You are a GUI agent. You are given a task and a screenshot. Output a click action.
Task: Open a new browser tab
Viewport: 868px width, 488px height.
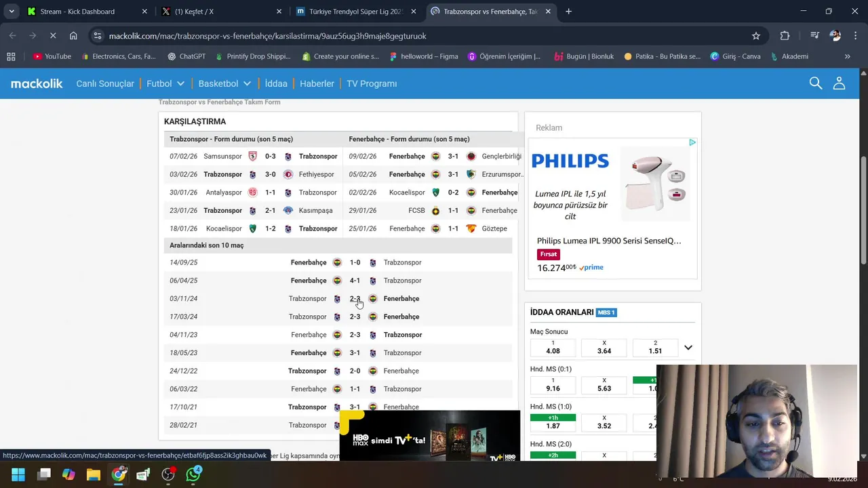click(x=568, y=12)
